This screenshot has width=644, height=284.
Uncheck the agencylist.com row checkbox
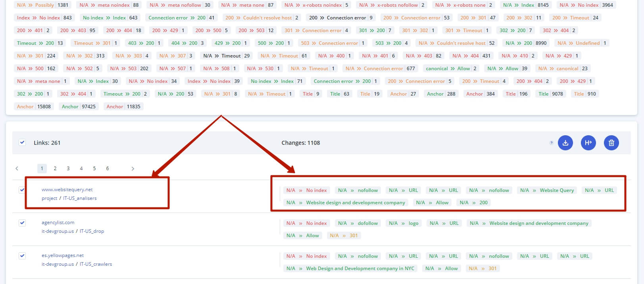point(22,223)
